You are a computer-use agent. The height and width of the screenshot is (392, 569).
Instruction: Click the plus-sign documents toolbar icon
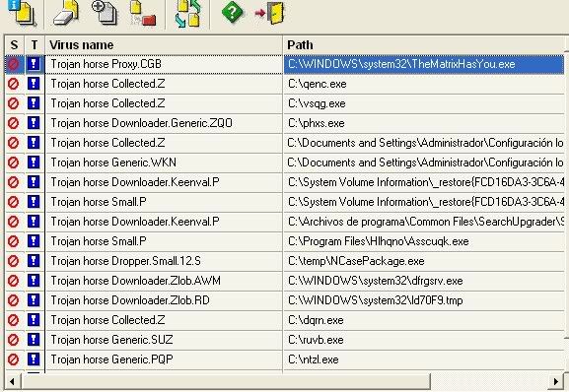[105, 13]
